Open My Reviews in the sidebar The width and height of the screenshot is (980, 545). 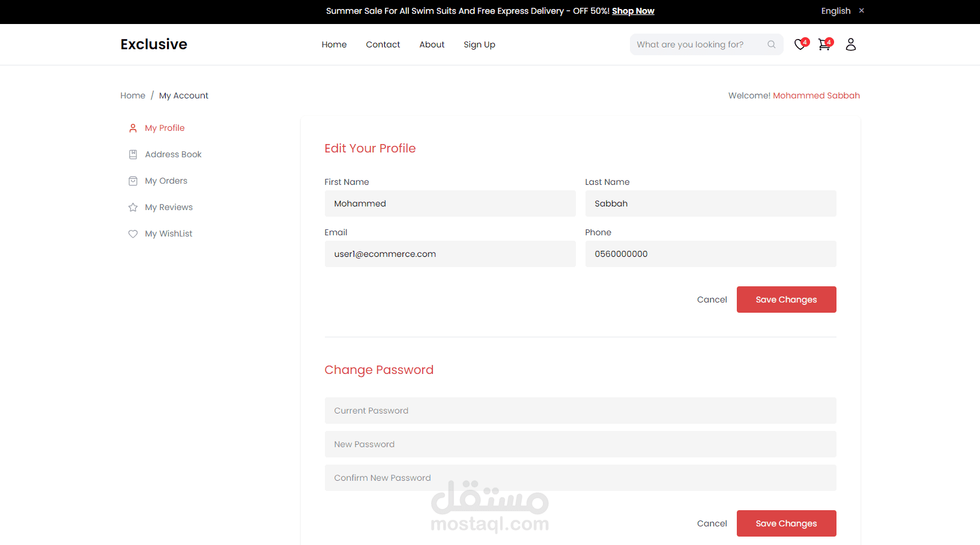[x=169, y=207]
